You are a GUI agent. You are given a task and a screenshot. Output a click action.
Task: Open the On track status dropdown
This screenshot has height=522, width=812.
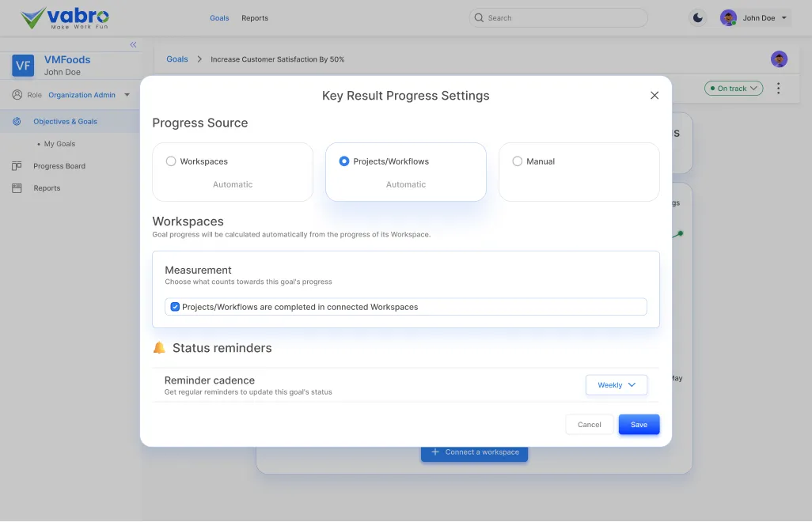[x=733, y=88]
